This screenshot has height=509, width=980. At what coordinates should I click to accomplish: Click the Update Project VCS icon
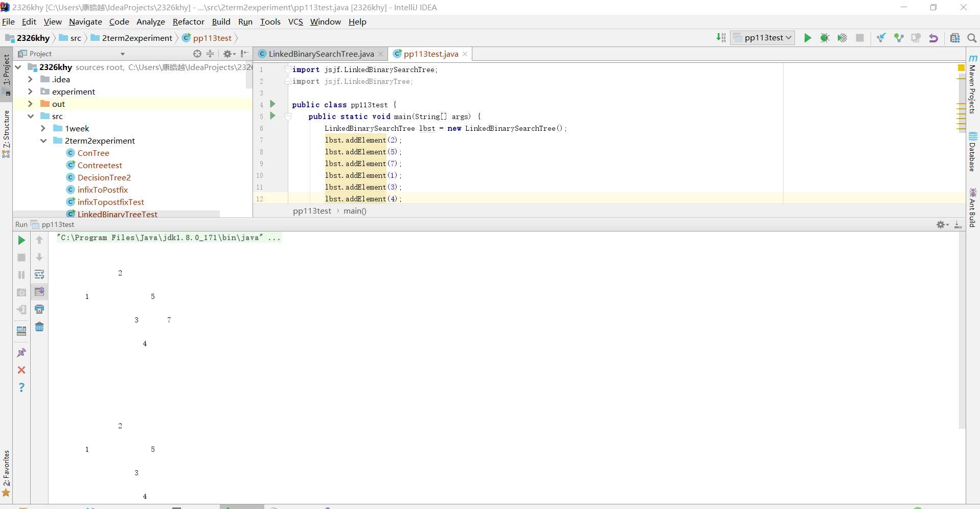[x=881, y=38]
